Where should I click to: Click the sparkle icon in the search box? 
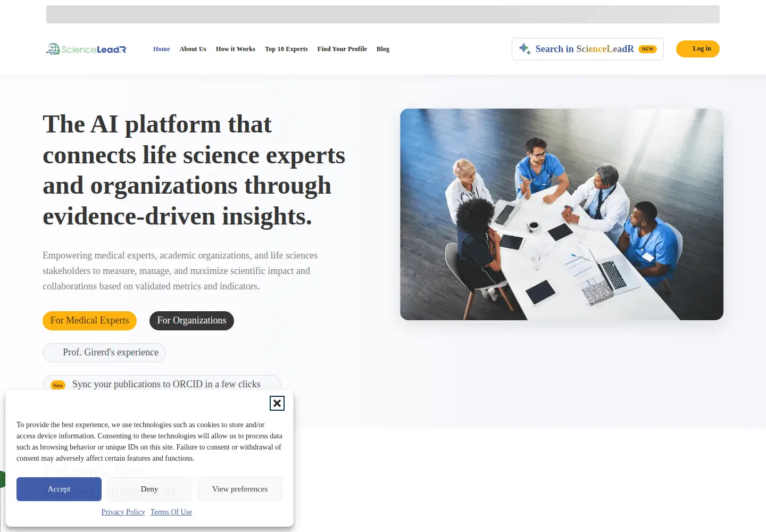(x=524, y=48)
